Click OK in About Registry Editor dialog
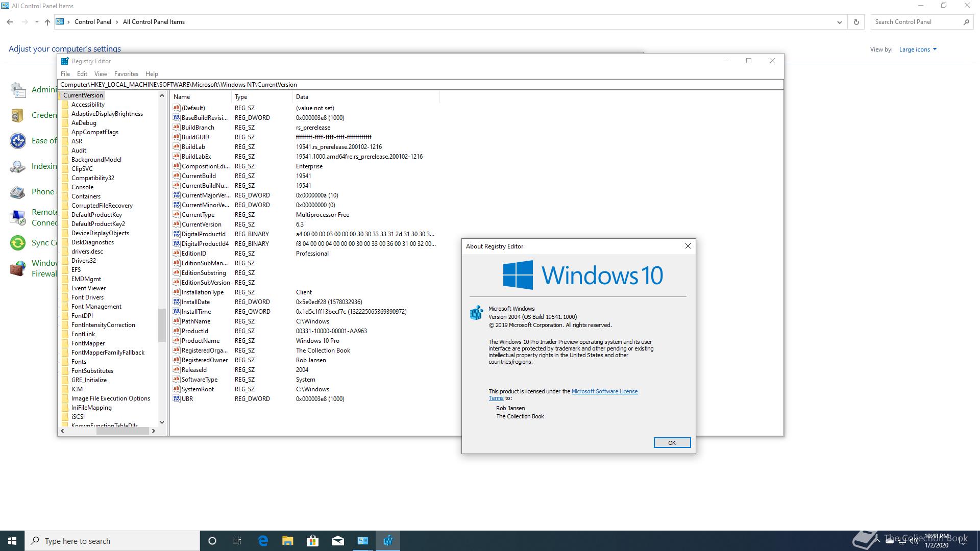 coord(672,443)
